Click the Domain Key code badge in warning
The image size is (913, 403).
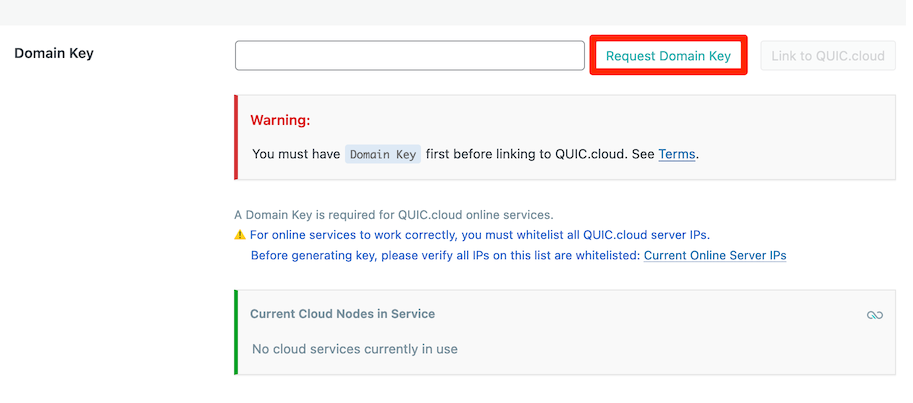383,154
